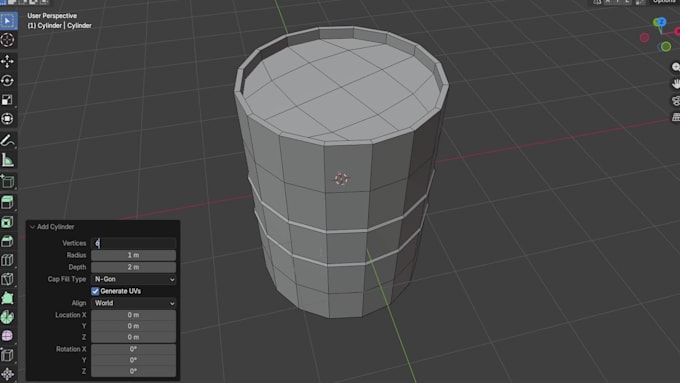
Task: Click the Location Y field
Action: [134, 326]
